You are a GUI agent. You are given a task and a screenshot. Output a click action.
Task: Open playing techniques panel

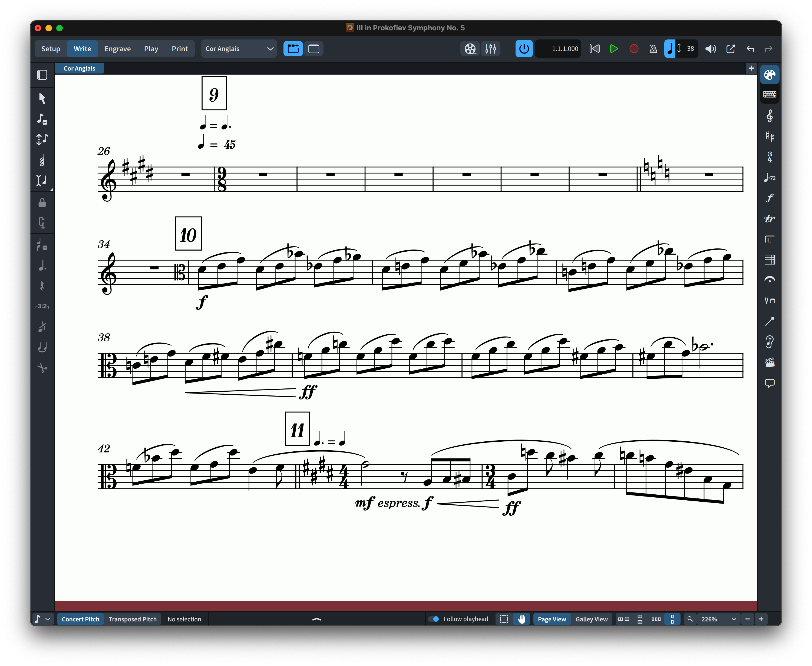coord(769,300)
